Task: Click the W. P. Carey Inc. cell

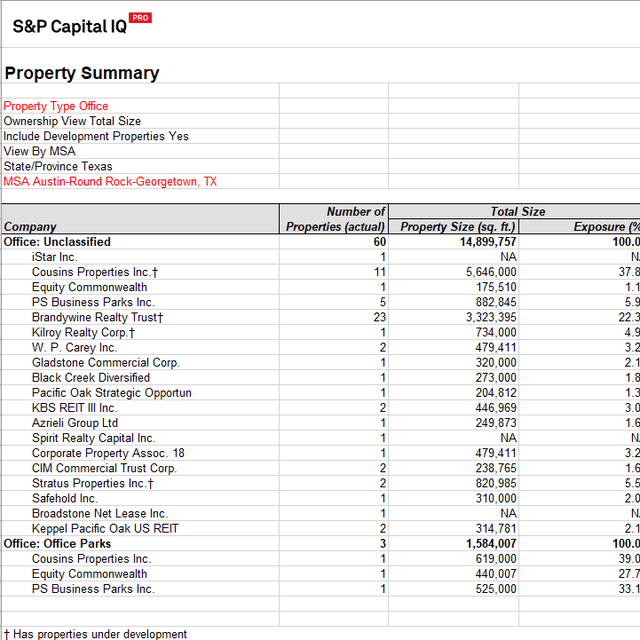Action: [x=141, y=347]
